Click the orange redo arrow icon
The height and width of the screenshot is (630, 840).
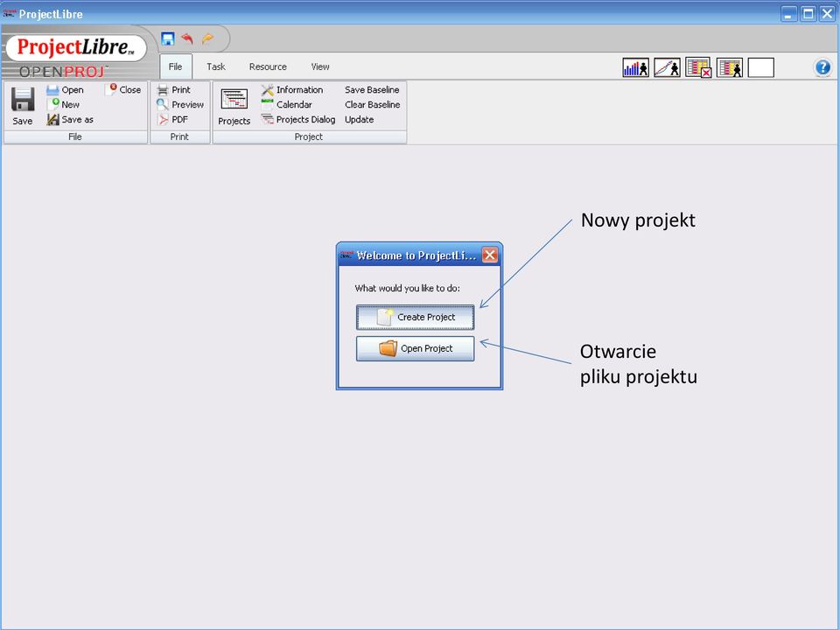pos(207,38)
